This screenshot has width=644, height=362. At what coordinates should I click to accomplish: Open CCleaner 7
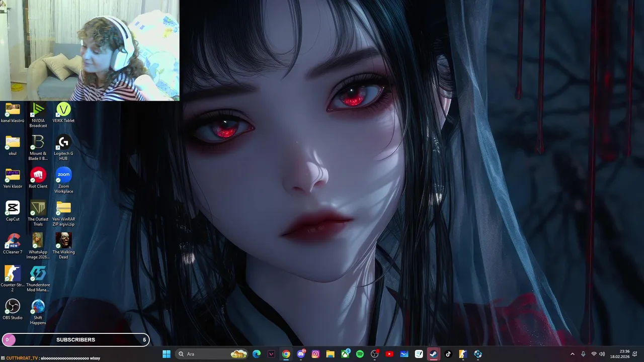click(x=13, y=243)
